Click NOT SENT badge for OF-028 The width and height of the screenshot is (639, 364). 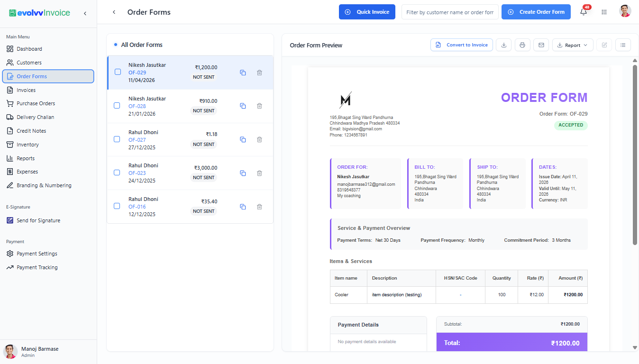coord(204,110)
